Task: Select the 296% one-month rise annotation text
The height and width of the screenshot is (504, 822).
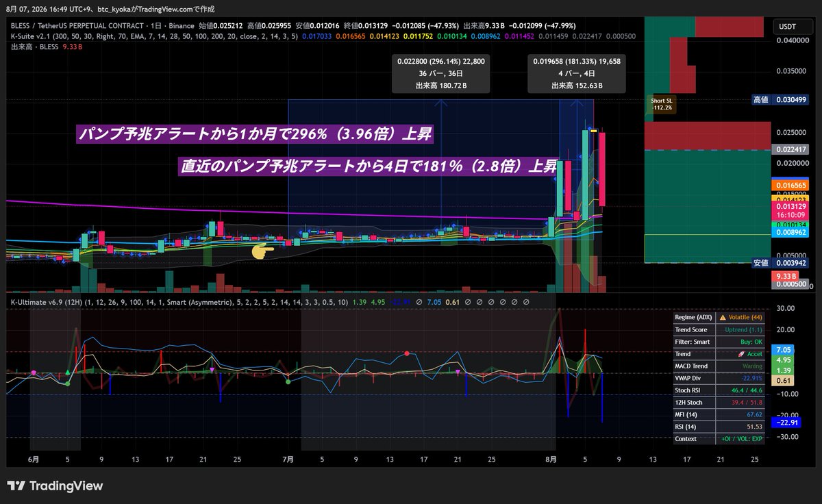Action: [254, 134]
